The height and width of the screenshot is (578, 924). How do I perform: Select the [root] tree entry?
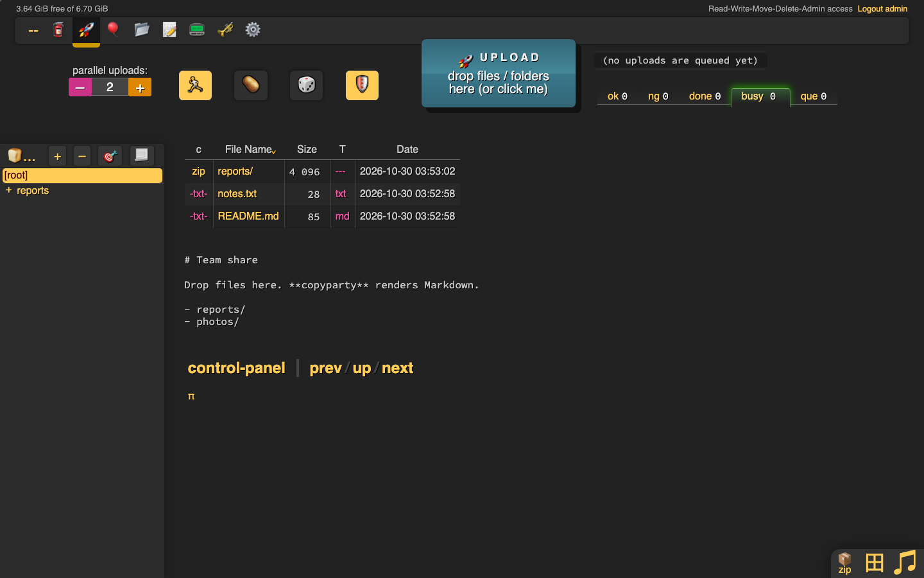82,175
